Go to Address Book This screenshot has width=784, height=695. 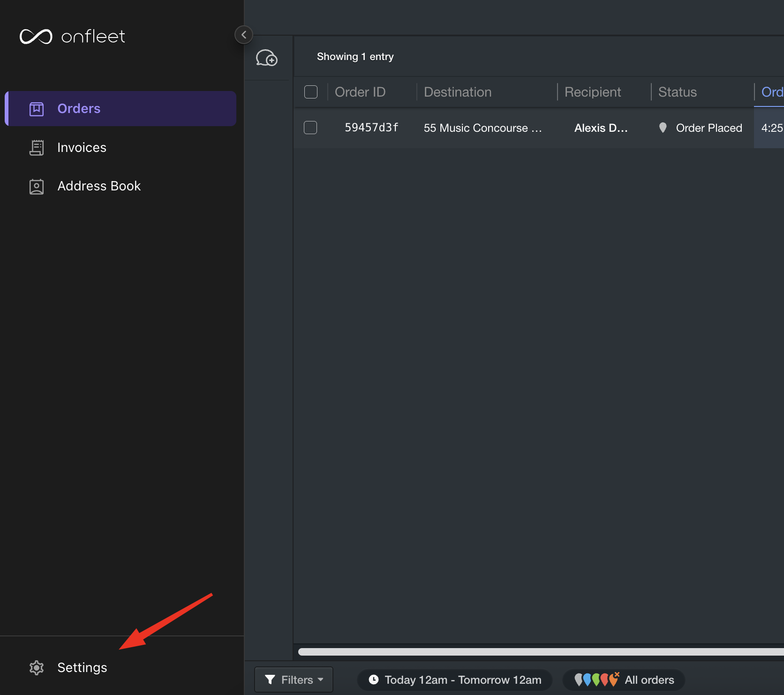click(x=99, y=186)
